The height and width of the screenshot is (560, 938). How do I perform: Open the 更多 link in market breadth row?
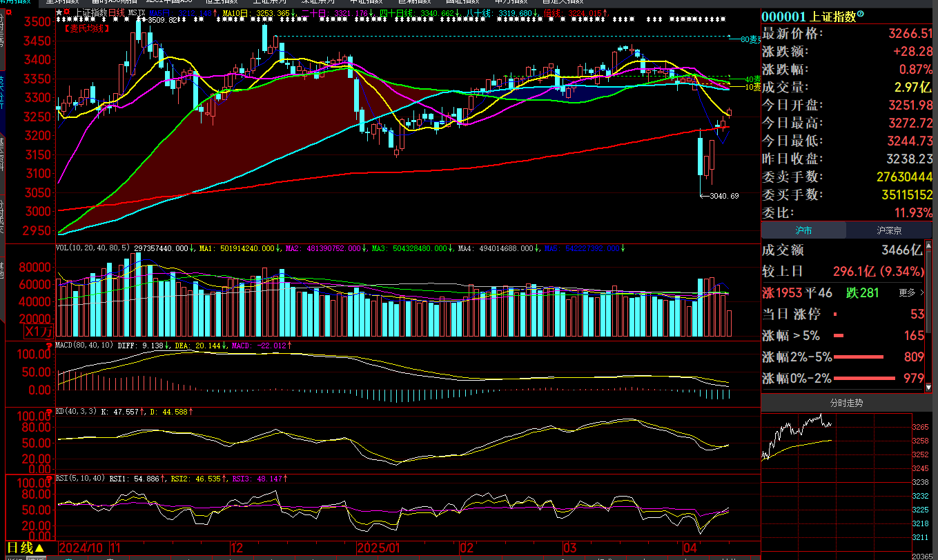[911, 292]
